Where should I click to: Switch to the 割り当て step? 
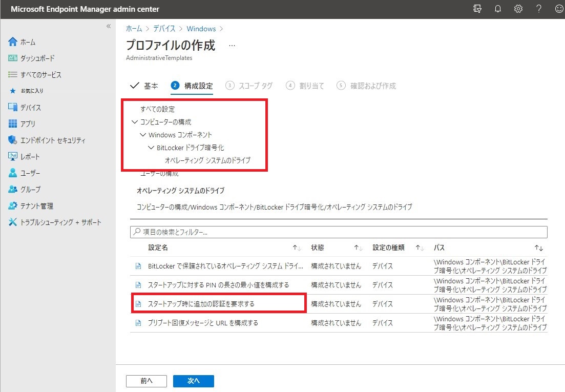point(305,86)
